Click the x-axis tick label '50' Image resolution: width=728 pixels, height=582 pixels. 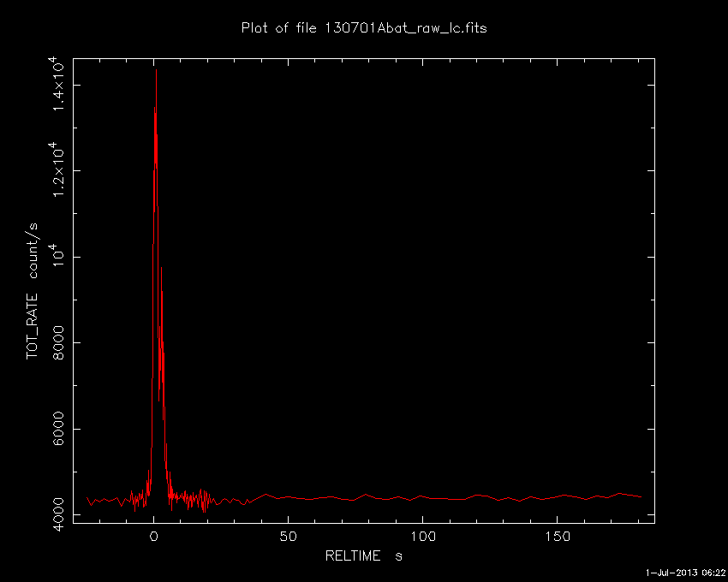coord(288,537)
